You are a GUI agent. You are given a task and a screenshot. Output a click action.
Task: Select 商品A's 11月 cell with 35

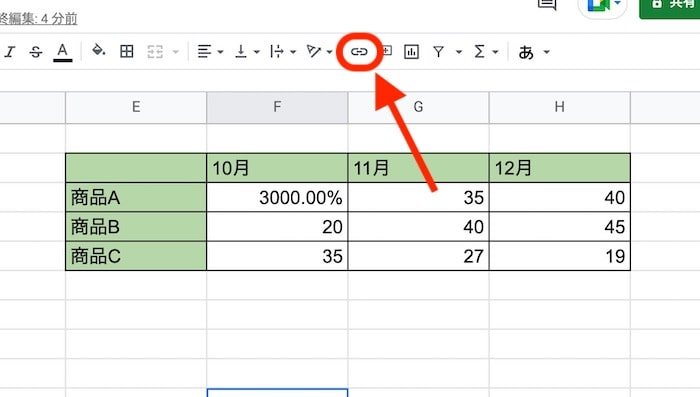(418, 197)
